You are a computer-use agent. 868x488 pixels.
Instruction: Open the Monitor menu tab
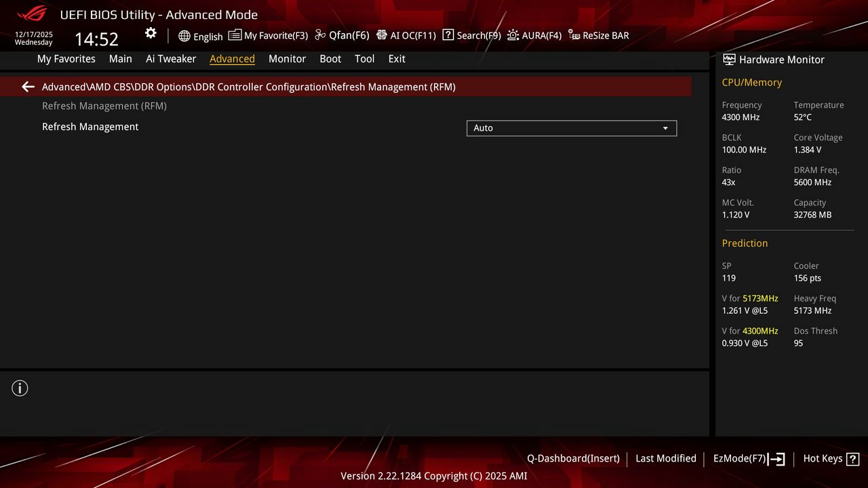[x=287, y=59]
